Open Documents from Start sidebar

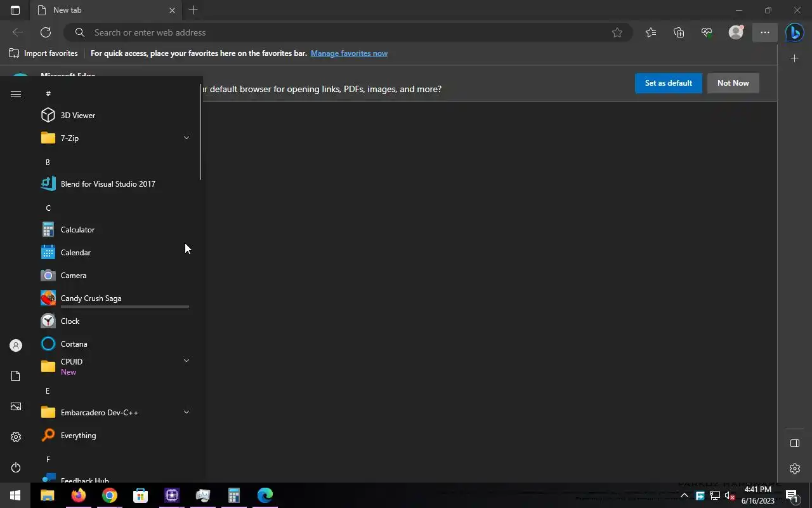[x=16, y=376]
